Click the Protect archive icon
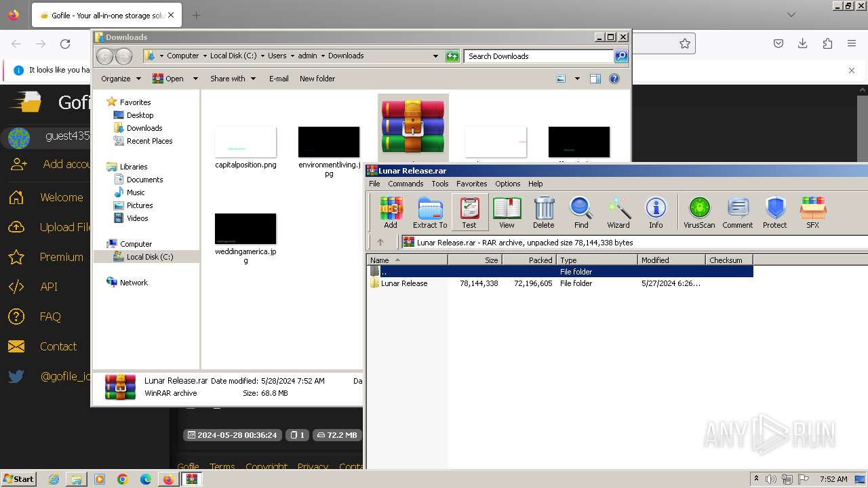The height and width of the screenshot is (488, 868). pyautogui.click(x=774, y=212)
